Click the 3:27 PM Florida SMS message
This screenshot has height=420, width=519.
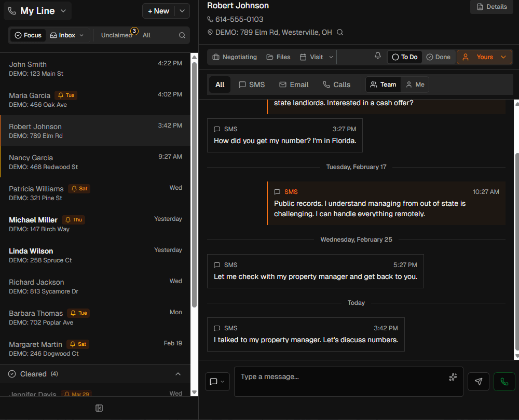(284, 135)
